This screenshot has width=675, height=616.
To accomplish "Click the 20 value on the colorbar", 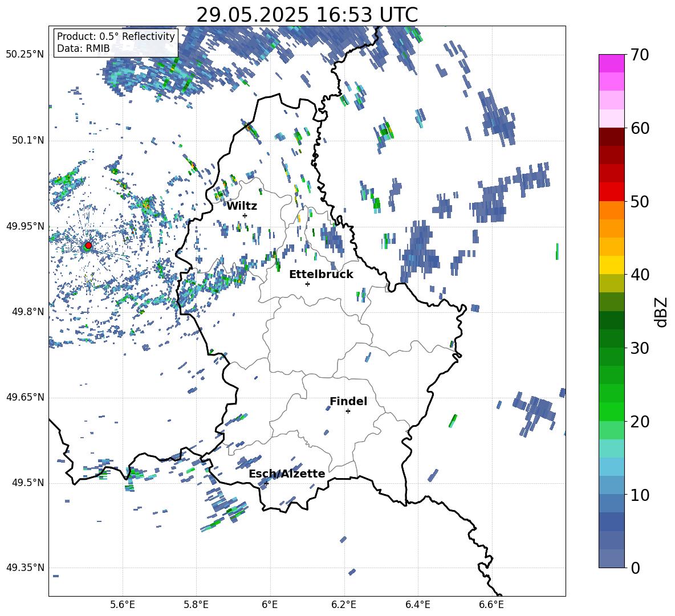I will coord(639,422).
